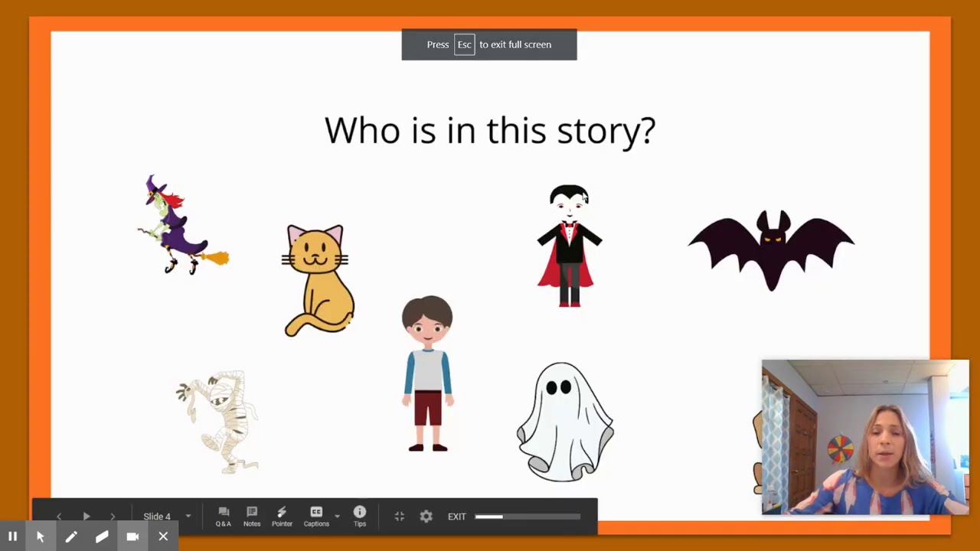Open presentation settings gear

coord(426,517)
